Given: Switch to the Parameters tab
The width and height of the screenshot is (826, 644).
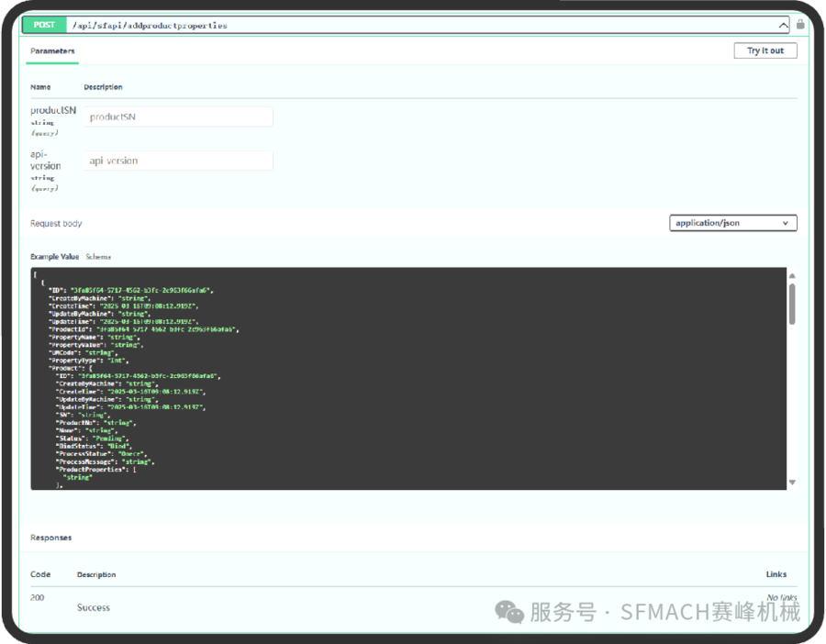Looking at the screenshot, I should pyautogui.click(x=52, y=51).
